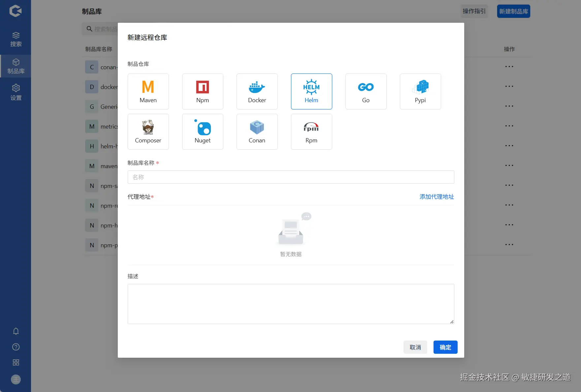Viewport: 581px width, 392px height.
Task: Open the 搜索 sidebar section
Action: click(16, 39)
